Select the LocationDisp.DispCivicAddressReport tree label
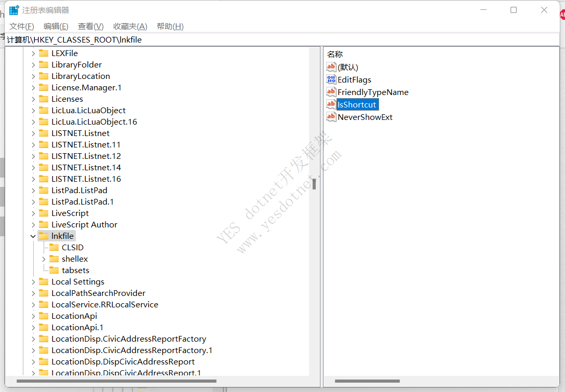Image resolution: width=565 pixels, height=392 pixels. (x=123, y=361)
